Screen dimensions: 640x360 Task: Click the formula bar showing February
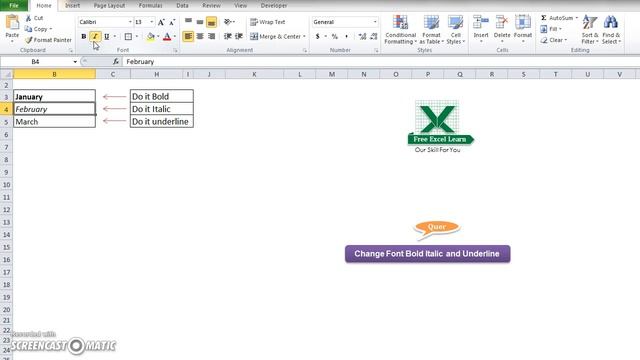380,62
